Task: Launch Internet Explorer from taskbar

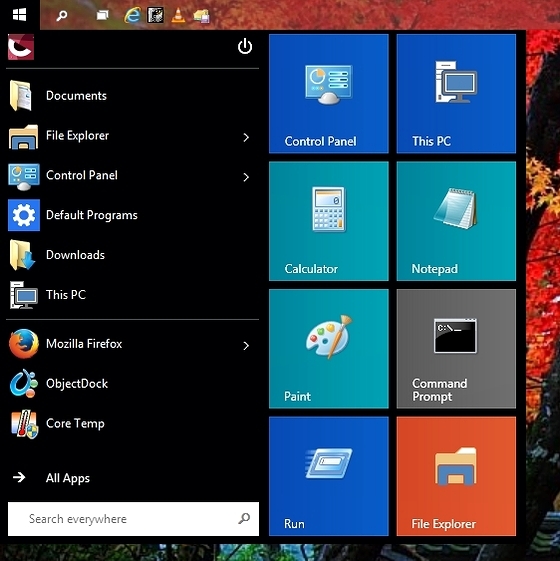Action: [x=132, y=15]
